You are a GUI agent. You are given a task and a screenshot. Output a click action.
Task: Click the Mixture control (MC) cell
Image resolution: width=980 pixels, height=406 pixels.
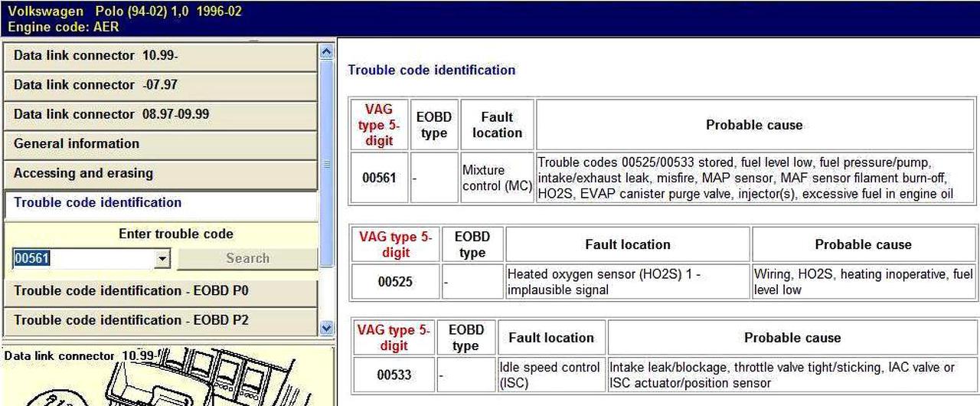click(497, 178)
